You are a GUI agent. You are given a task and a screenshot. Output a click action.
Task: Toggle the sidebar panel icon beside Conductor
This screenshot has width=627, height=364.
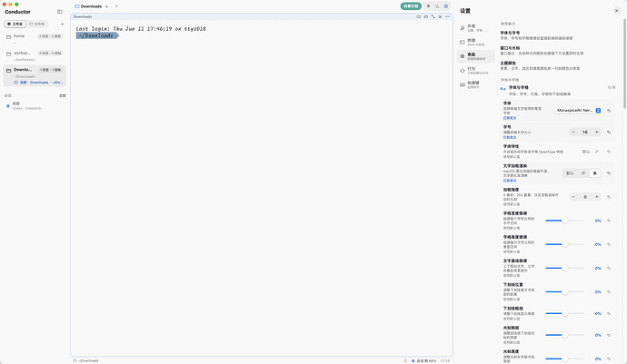tap(60, 12)
